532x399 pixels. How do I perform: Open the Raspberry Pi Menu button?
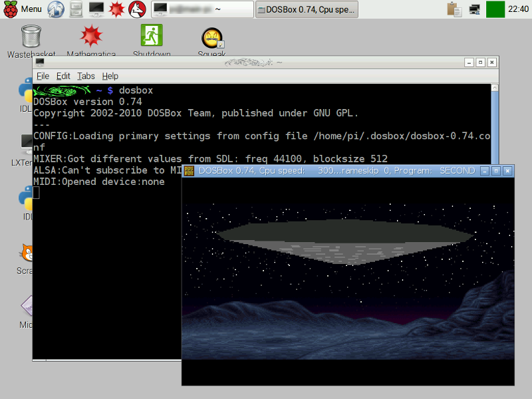(x=23, y=9)
